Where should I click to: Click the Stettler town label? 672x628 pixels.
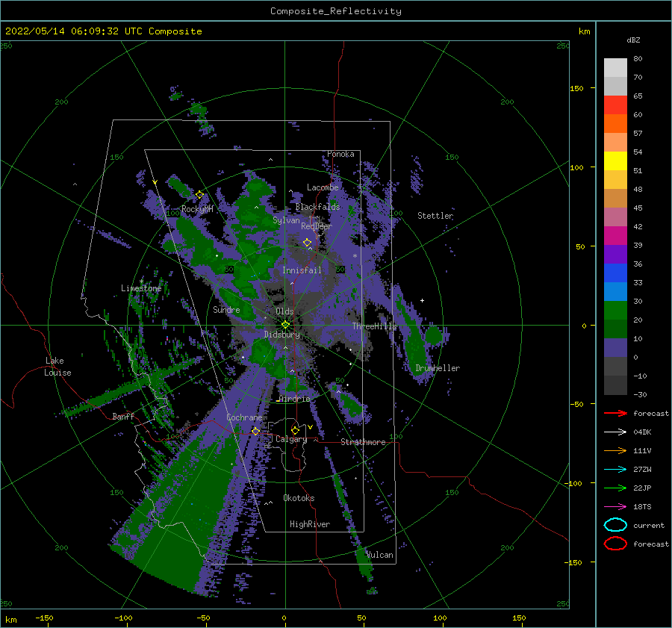pos(435,216)
